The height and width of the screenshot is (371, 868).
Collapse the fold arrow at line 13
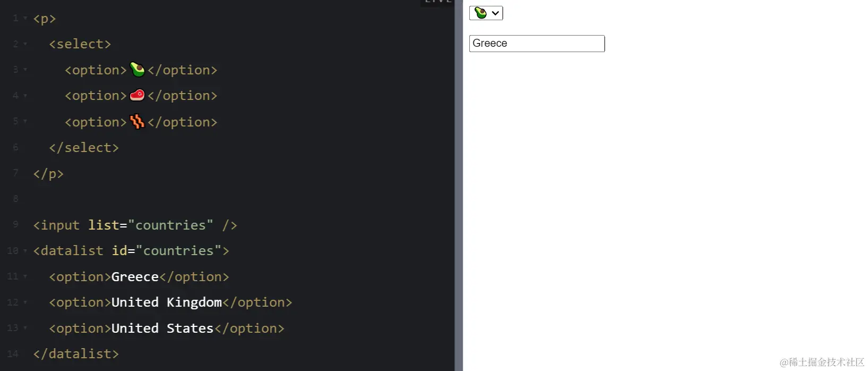[x=25, y=328]
